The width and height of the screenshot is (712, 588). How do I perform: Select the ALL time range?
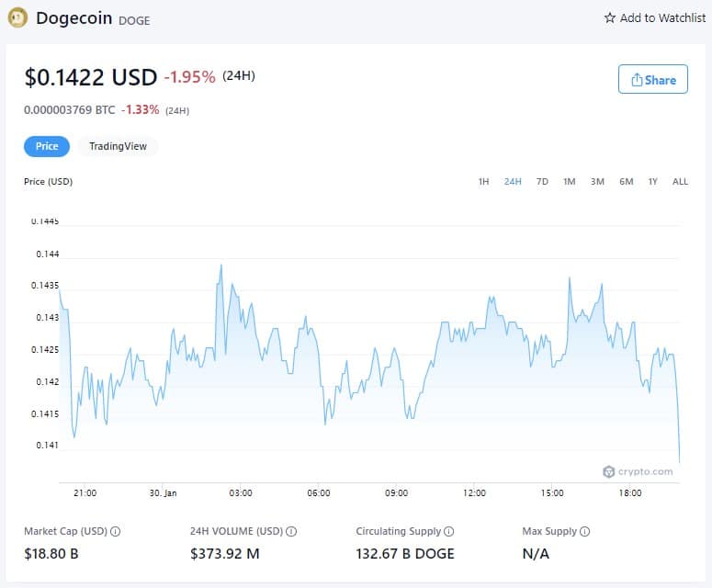coord(680,182)
